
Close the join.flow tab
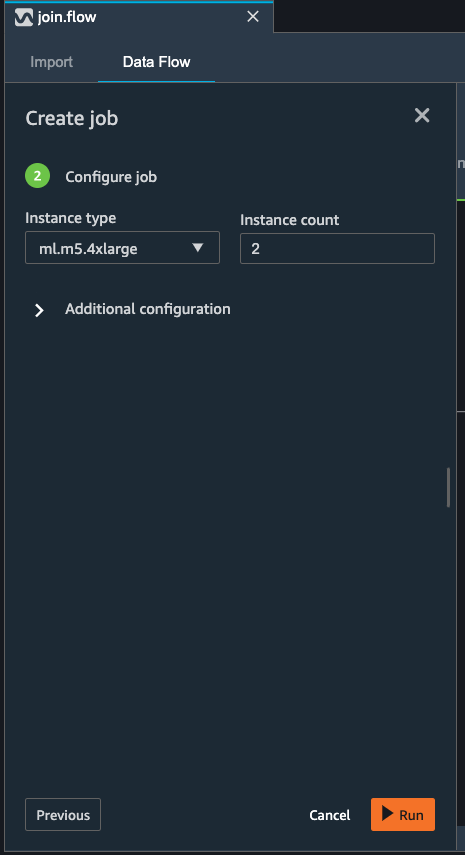coord(253,17)
